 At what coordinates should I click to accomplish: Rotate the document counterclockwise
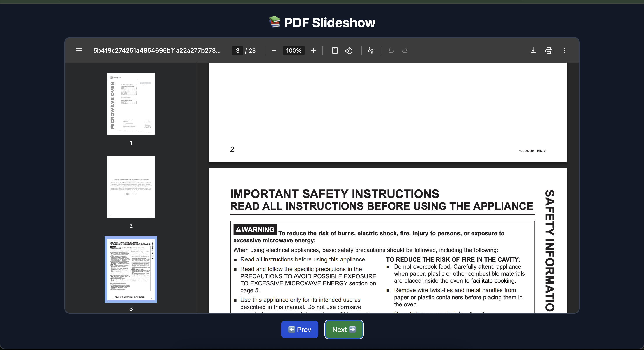pos(349,51)
